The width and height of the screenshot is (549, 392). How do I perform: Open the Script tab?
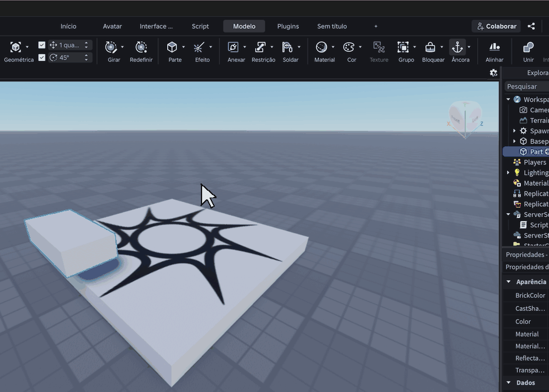click(x=200, y=26)
